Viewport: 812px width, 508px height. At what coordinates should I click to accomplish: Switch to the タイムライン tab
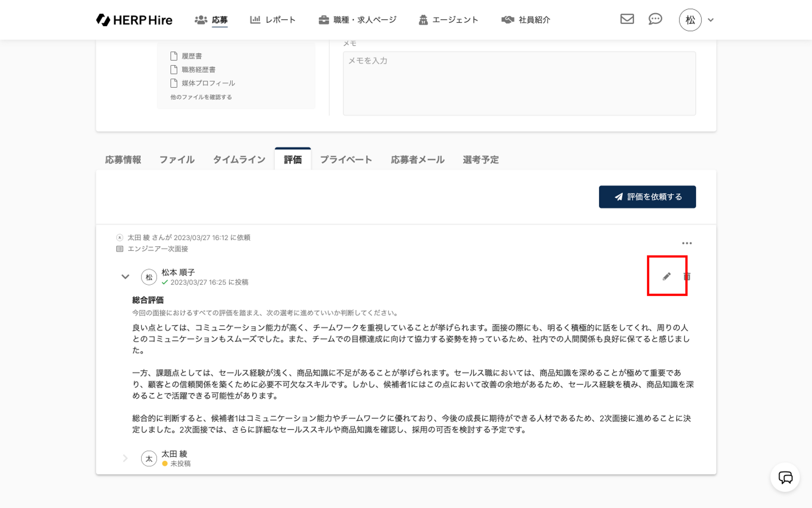point(239,160)
